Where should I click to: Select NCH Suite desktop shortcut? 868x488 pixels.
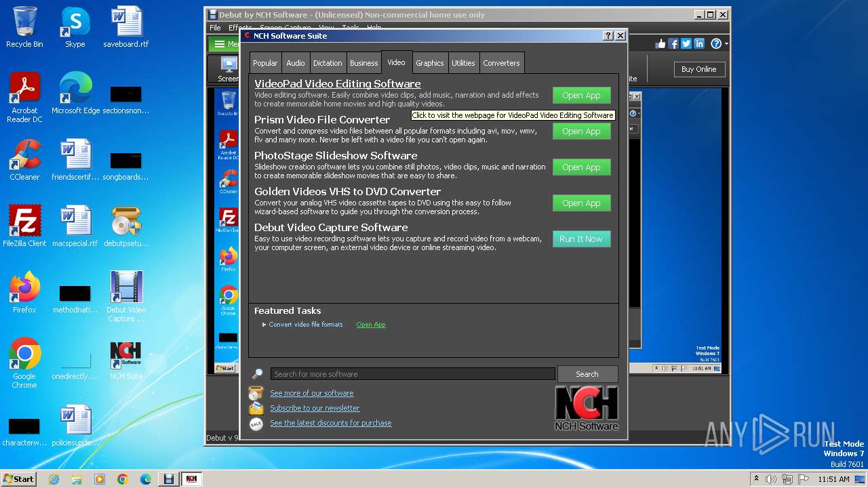(x=126, y=359)
